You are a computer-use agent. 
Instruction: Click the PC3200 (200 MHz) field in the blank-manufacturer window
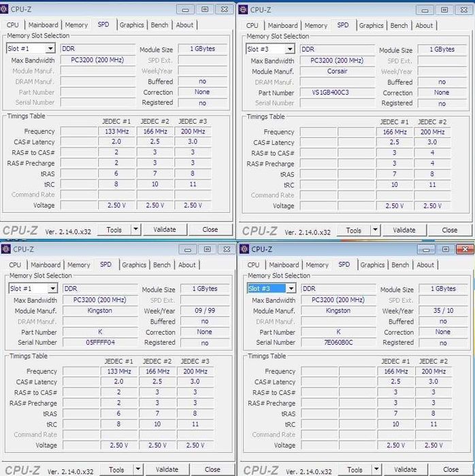[98, 60]
